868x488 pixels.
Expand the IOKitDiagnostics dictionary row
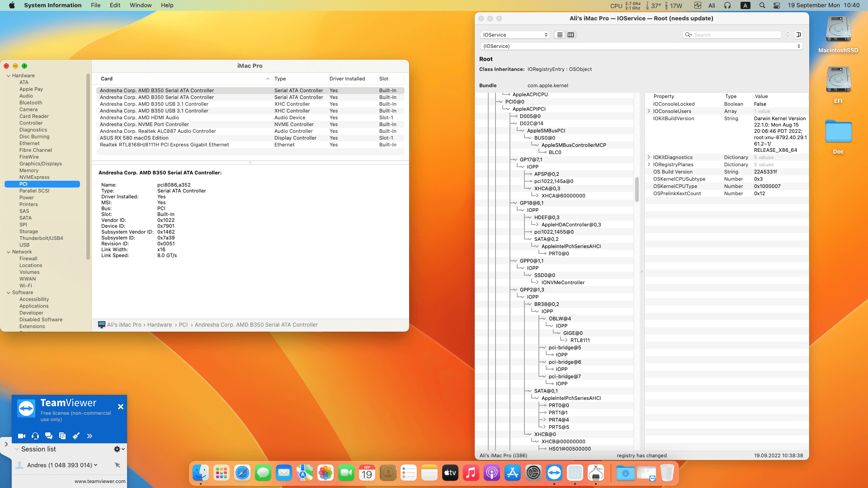(x=649, y=157)
